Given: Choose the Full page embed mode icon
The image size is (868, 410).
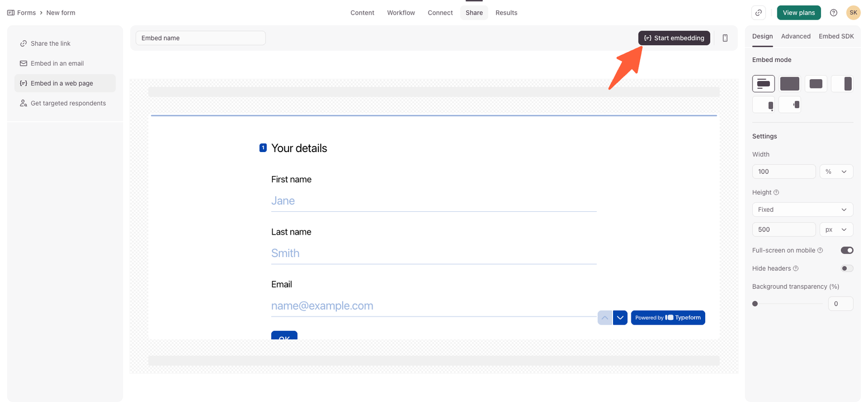Looking at the screenshot, I should (789, 84).
